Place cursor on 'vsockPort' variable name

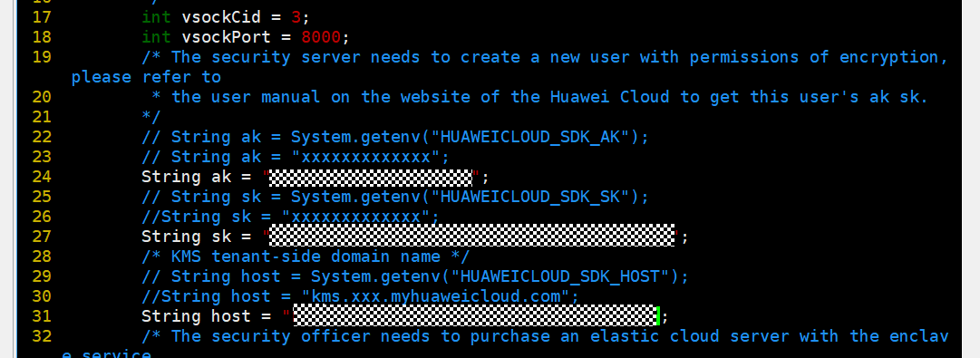[227, 37]
